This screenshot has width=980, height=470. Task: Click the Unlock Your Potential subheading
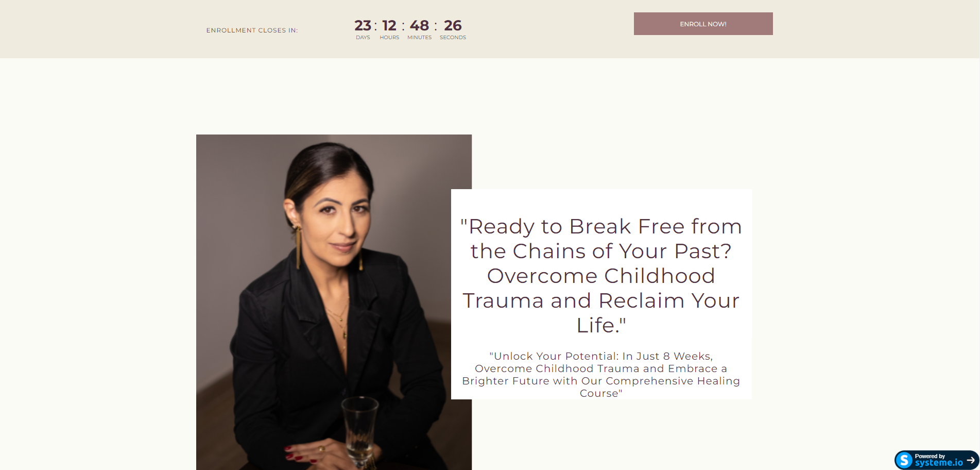coord(601,375)
